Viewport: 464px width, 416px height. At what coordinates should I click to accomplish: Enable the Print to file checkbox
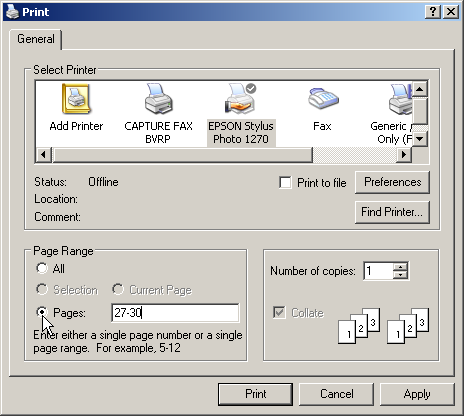[285, 183]
